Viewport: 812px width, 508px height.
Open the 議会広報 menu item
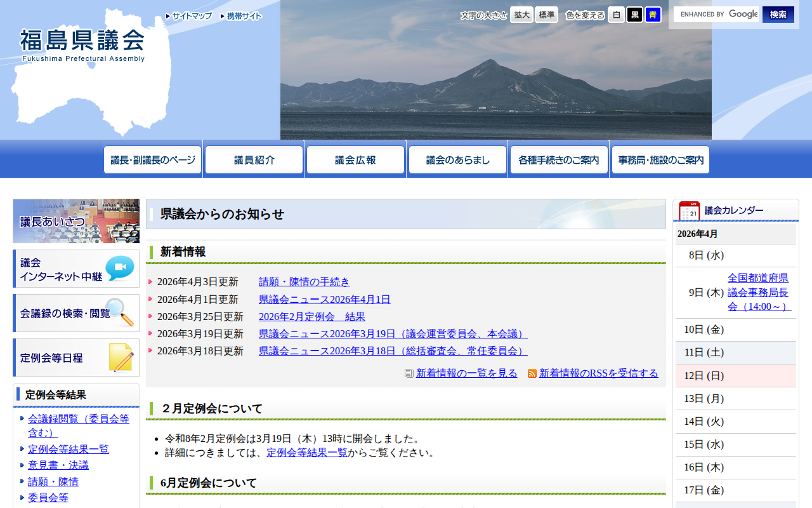[x=355, y=159]
